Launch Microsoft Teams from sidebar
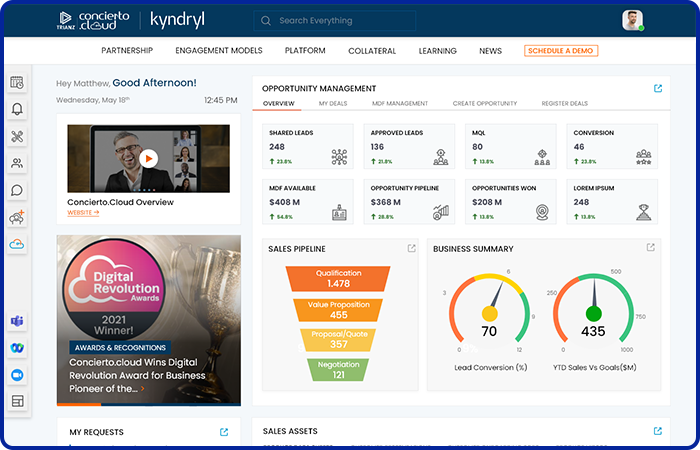Viewport: 700px width, 450px height. (x=17, y=321)
